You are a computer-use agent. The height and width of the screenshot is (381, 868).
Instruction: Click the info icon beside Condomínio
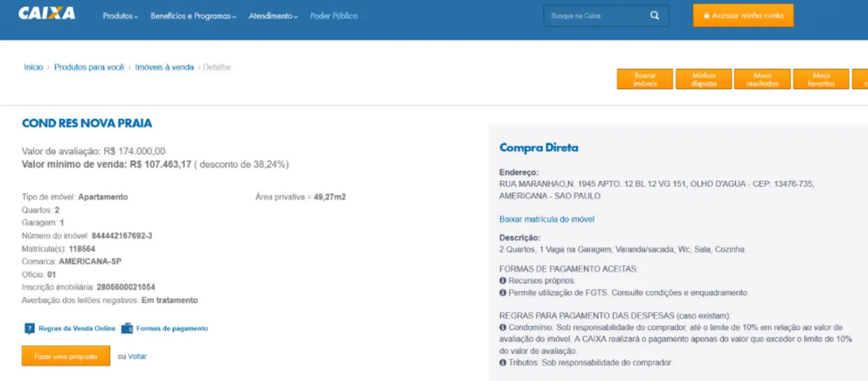[x=503, y=328]
